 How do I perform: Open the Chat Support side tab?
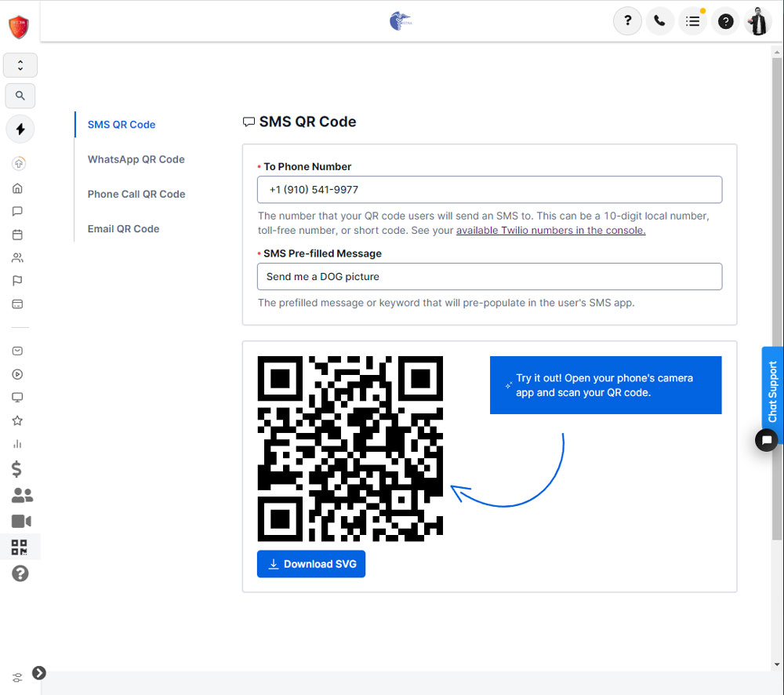772,392
